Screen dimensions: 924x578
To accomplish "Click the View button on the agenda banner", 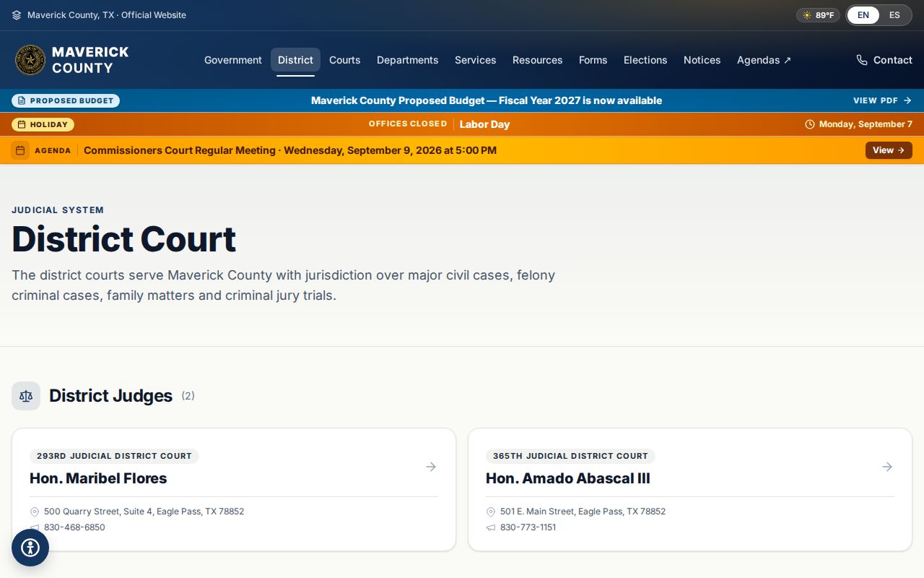I will coord(889,150).
